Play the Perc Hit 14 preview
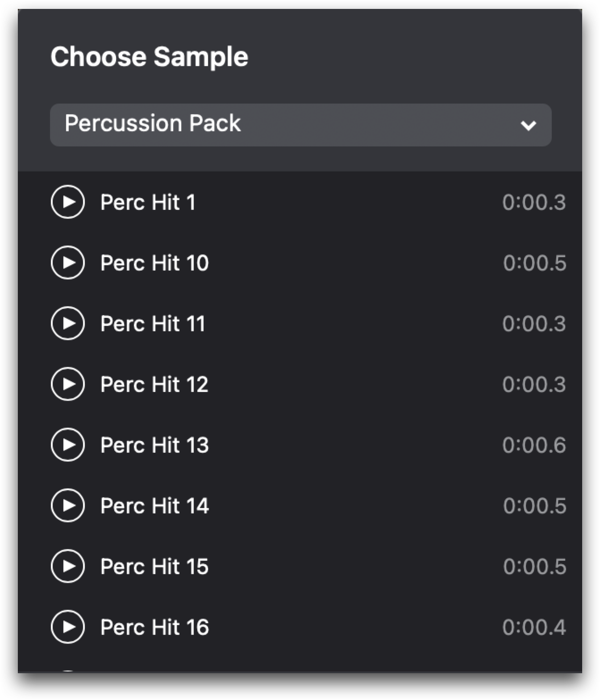Viewport: 600px width, 700px height. [67, 505]
